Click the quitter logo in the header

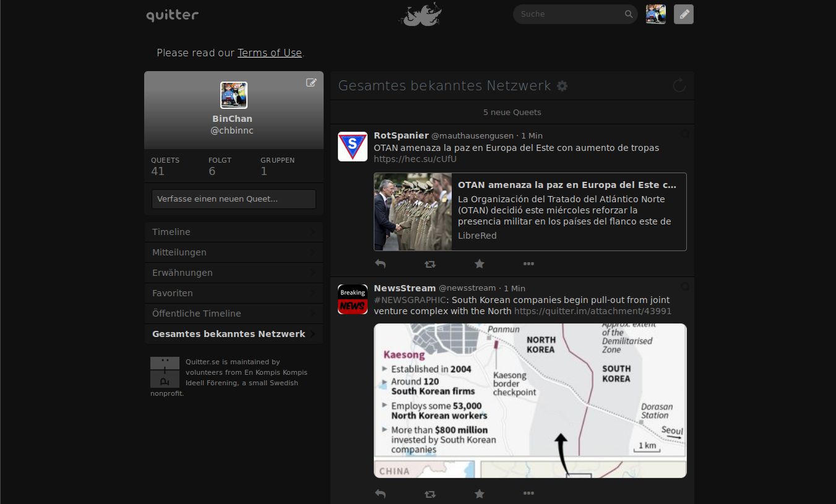click(x=172, y=15)
